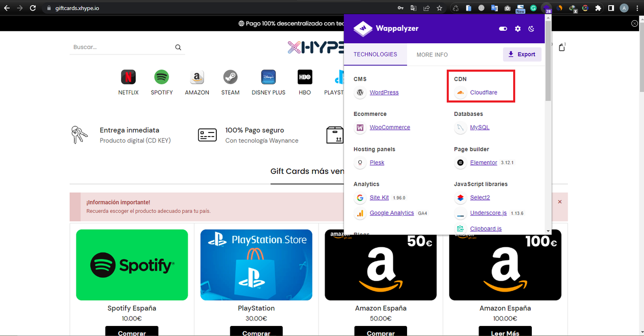This screenshot has width=644, height=336.
Task: Open the Chrome three-dot menu
Action: pos(637,8)
